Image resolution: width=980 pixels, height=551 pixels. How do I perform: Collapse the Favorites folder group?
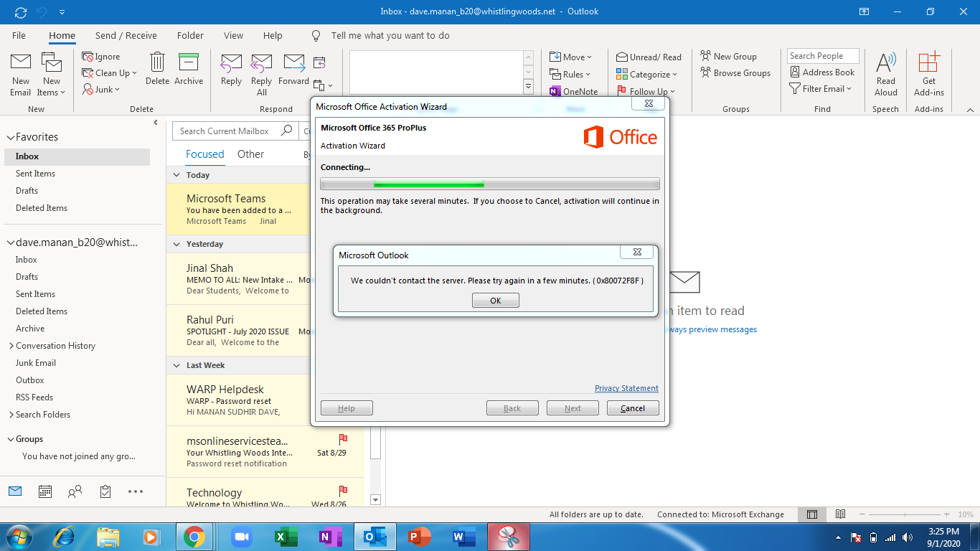10,137
